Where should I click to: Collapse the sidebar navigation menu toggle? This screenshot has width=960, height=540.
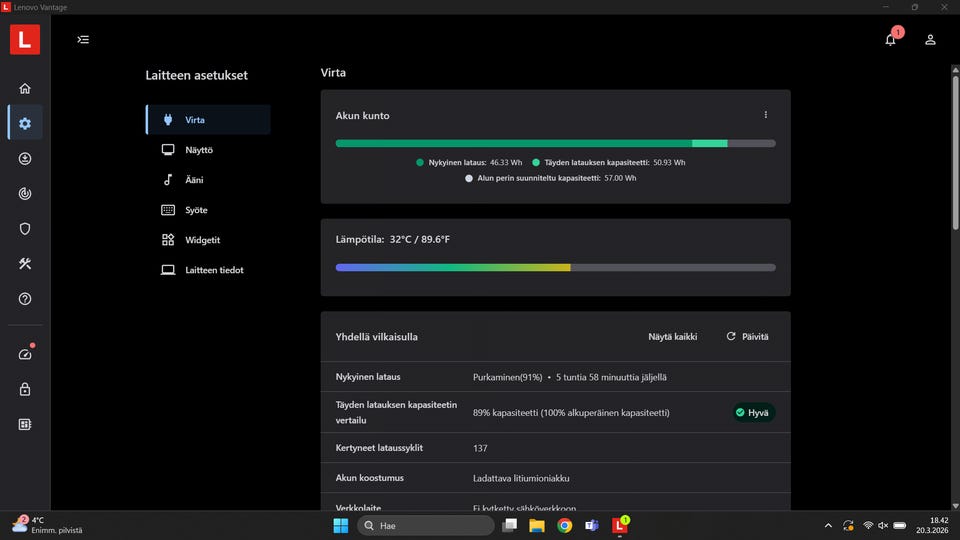(x=83, y=40)
